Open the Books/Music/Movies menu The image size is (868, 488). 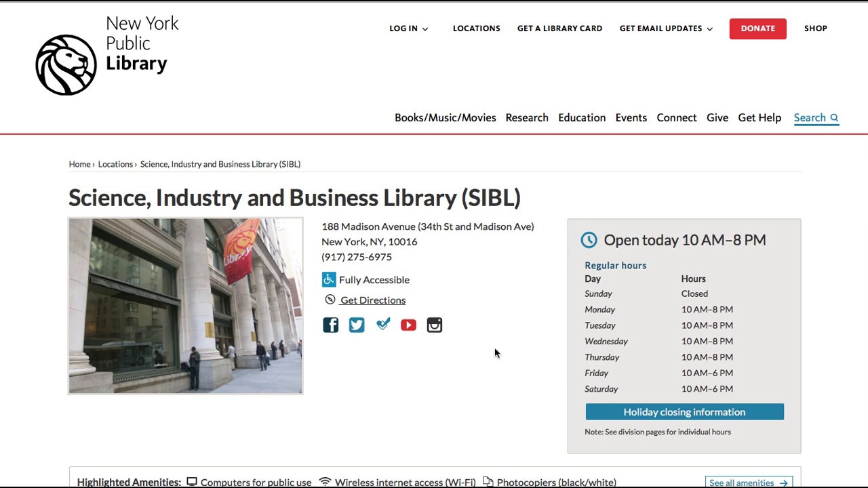[x=446, y=118]
